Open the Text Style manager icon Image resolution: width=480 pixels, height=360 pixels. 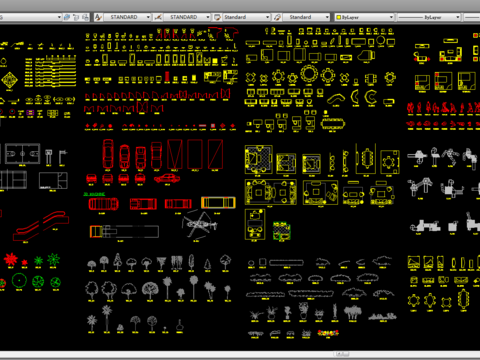coord(98,17)
